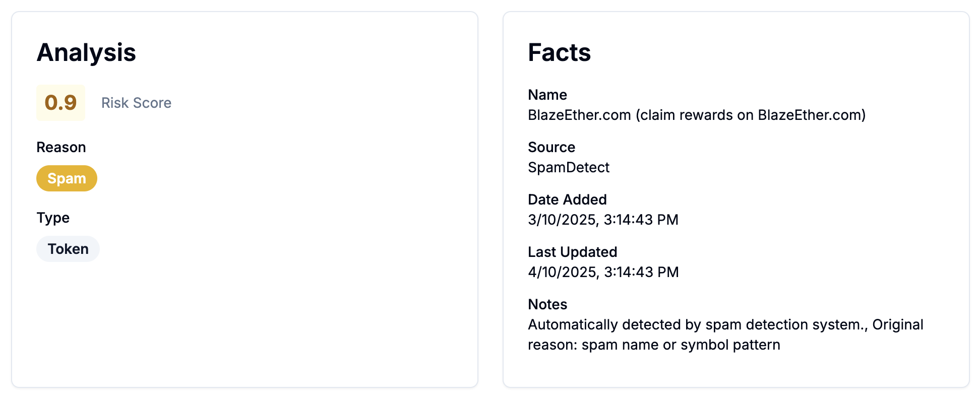The width and height of the screenshot is (980, 401).
Task: Click the Risk Score label
Action: (136, 103)
